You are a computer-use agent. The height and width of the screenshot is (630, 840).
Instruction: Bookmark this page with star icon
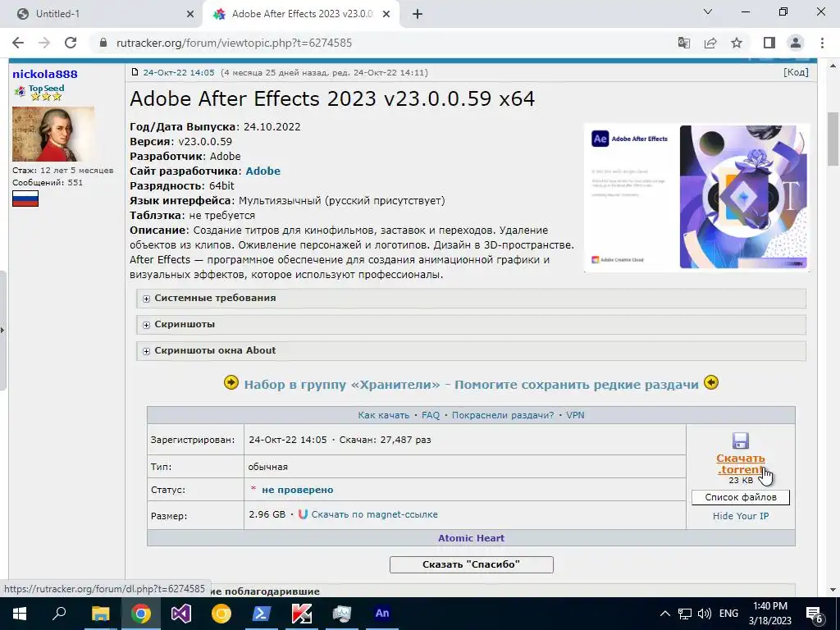pyautogui.click(x=737, y=43)
